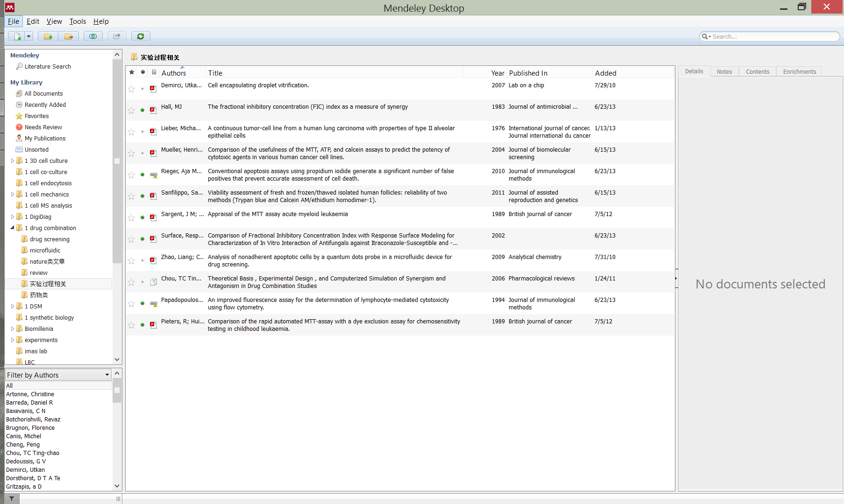This screenshot has height=504, width=844.
Task: Open the Tools menu
Action: click(78, 21)
